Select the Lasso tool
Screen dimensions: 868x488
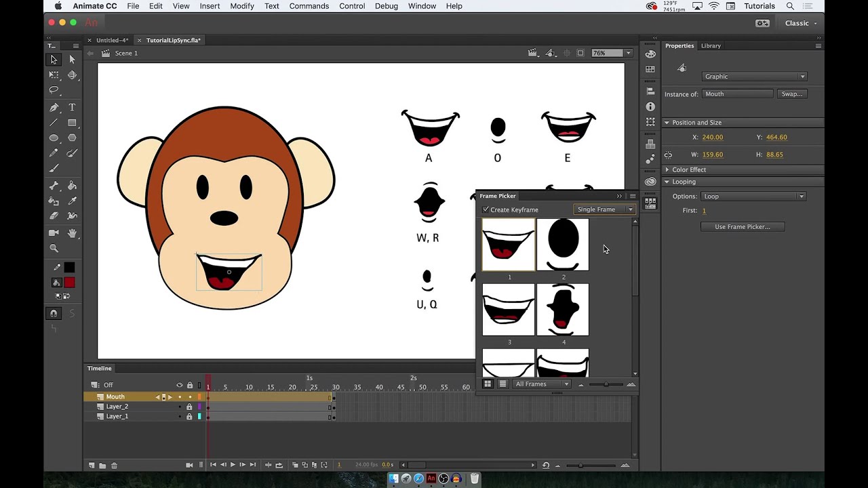click(54, 90)
